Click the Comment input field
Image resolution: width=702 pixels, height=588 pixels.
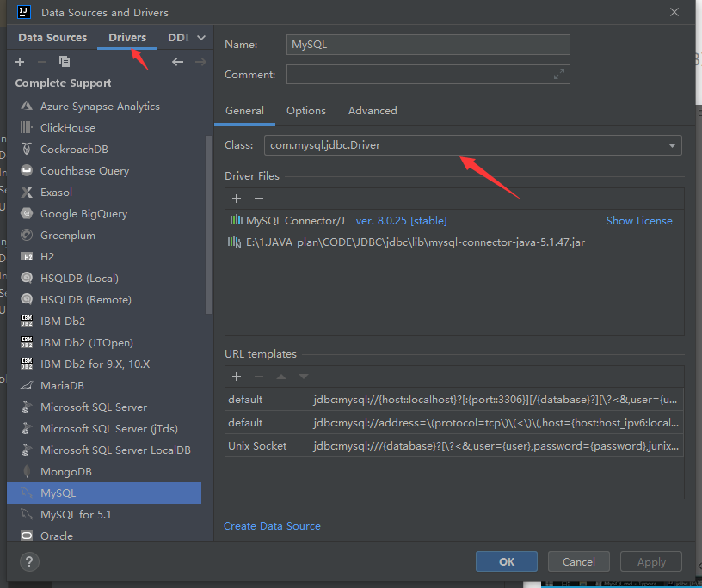click(x=428, y=74)
